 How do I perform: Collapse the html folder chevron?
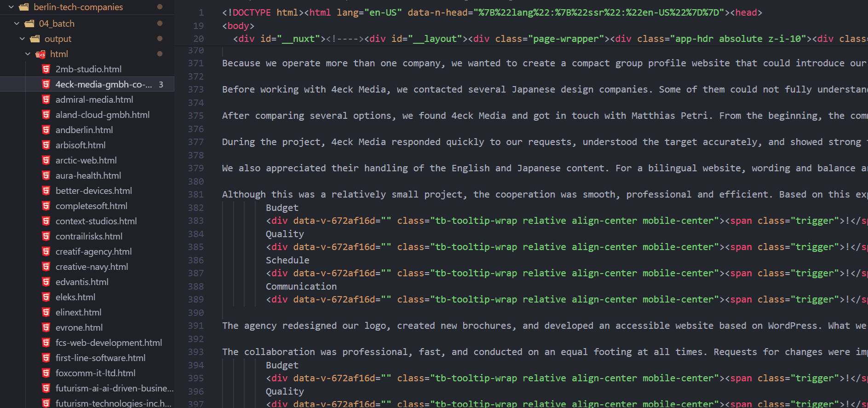28,54
